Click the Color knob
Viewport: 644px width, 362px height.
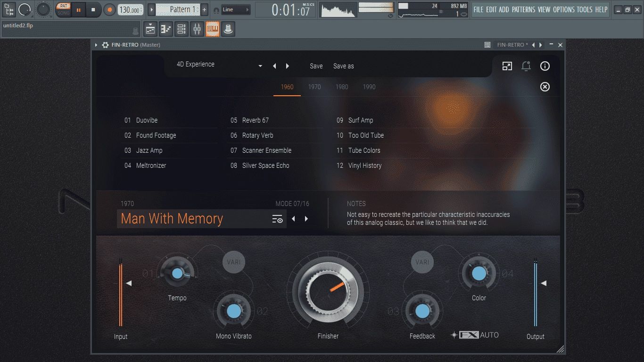[479, 273]
